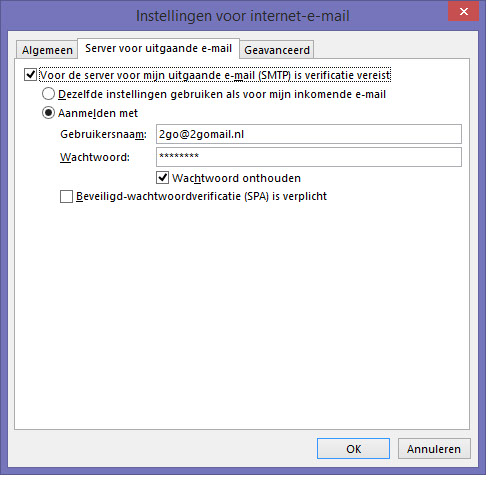Select the Server voor uitgaande e-mail tab
494x481 pixels.
pyautogui.click(x=158, y=49)
